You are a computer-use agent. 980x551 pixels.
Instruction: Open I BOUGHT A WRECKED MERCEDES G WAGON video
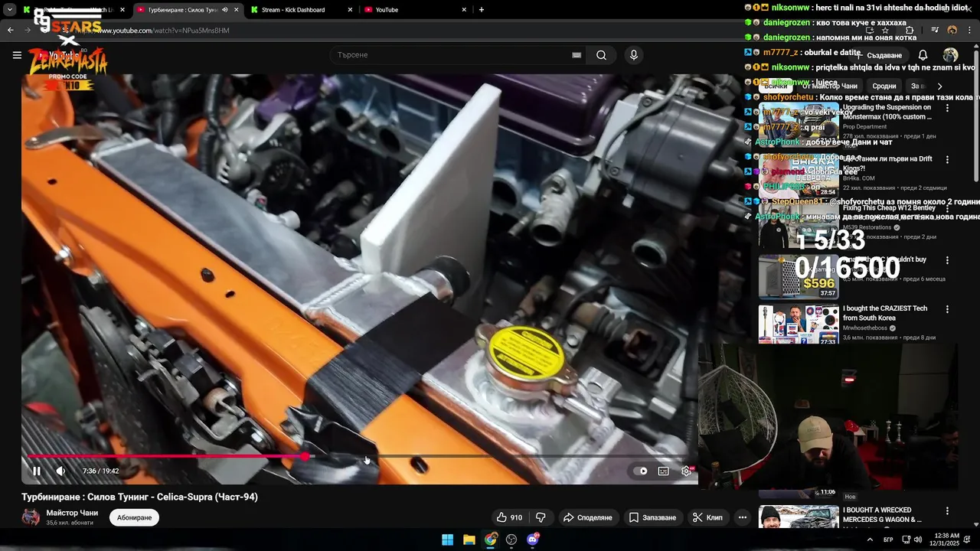pyautogui.click(x=882, y=515)
